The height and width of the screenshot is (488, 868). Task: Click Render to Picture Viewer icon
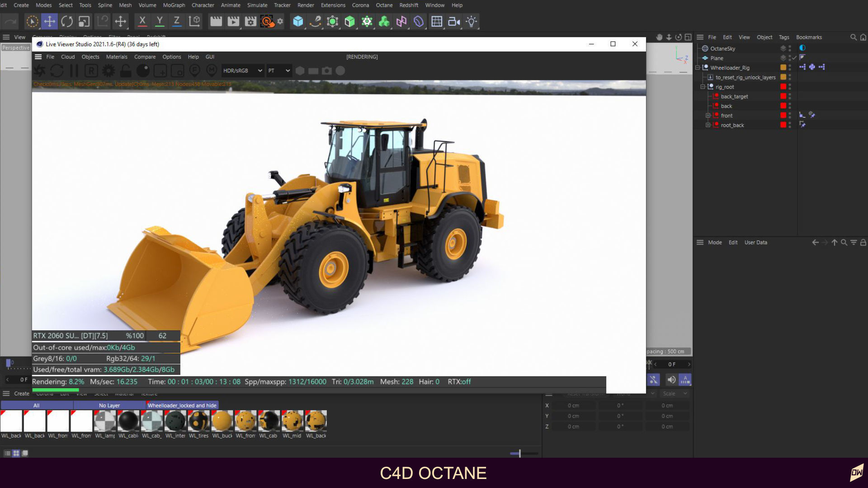click(233, 21)
